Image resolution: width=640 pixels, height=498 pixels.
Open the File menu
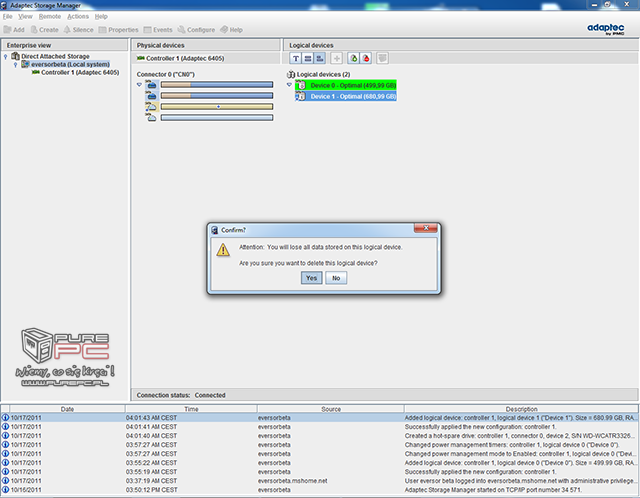coord(7,16)
